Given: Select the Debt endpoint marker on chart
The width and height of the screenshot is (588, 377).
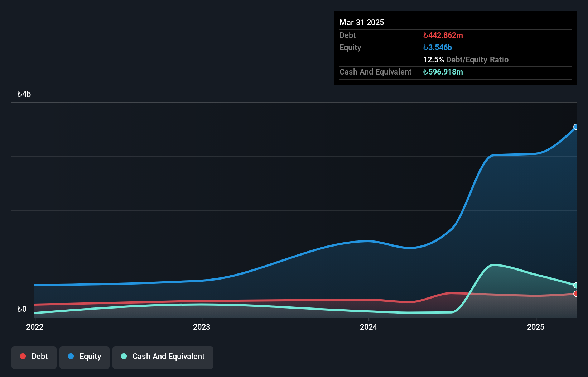Looking at the screenshot, I should coord(576,294).
